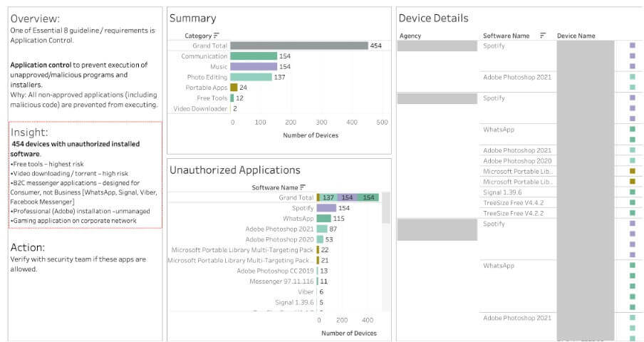Click sort icon beside Software Name in Unauthorized Applications

(x=303, y=187)
